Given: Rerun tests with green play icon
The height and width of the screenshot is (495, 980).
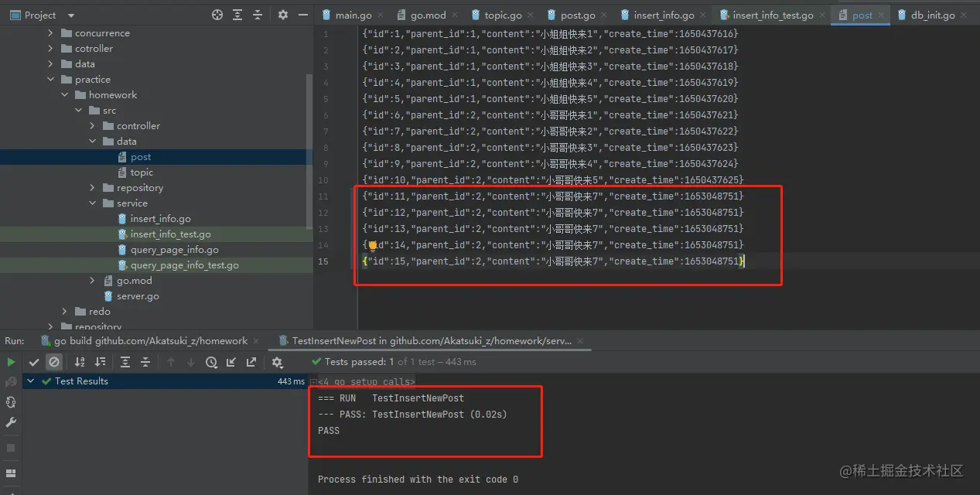Looking at the screenshot, I should (x=11, y=362).
